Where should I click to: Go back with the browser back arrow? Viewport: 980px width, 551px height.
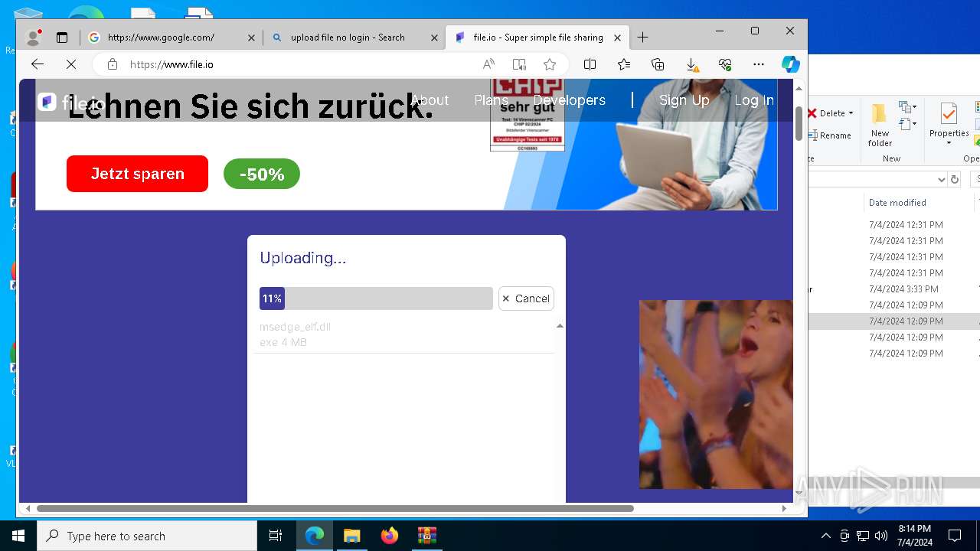[x=38, y=64]
